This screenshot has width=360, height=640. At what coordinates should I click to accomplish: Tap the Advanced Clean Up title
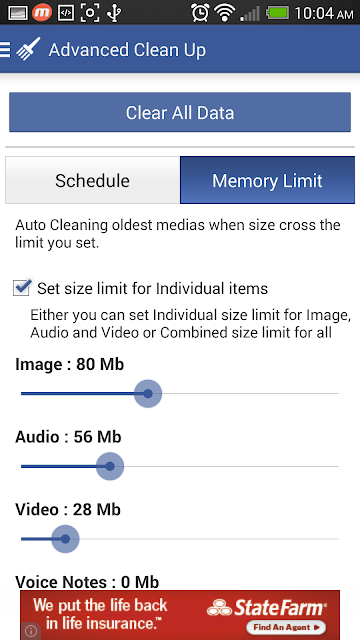tap(127, 50)
